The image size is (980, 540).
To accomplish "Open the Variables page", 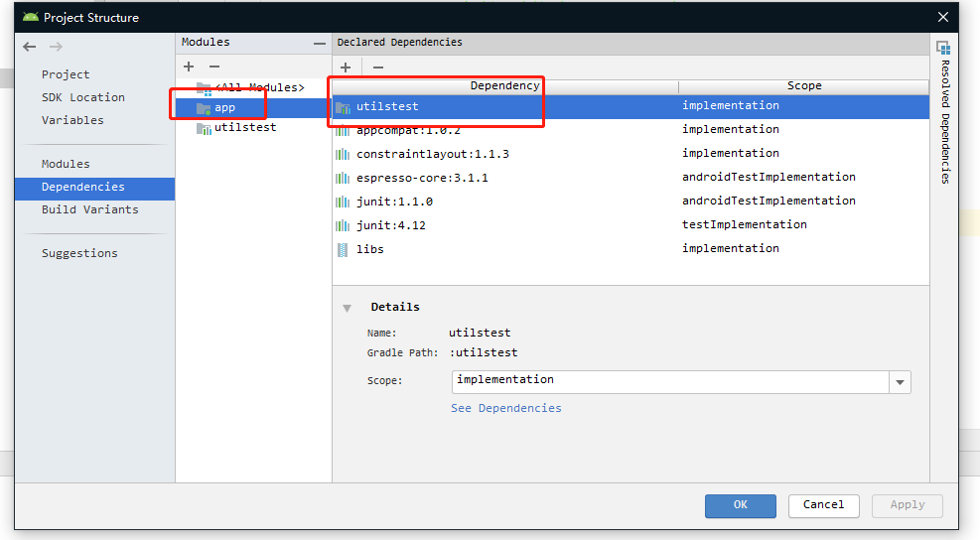I will coord(72,120).
